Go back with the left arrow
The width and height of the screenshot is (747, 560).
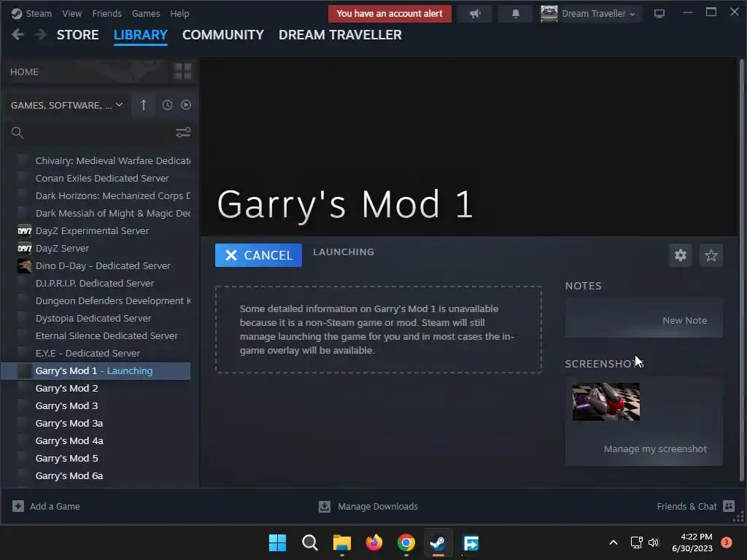point(18,35)
